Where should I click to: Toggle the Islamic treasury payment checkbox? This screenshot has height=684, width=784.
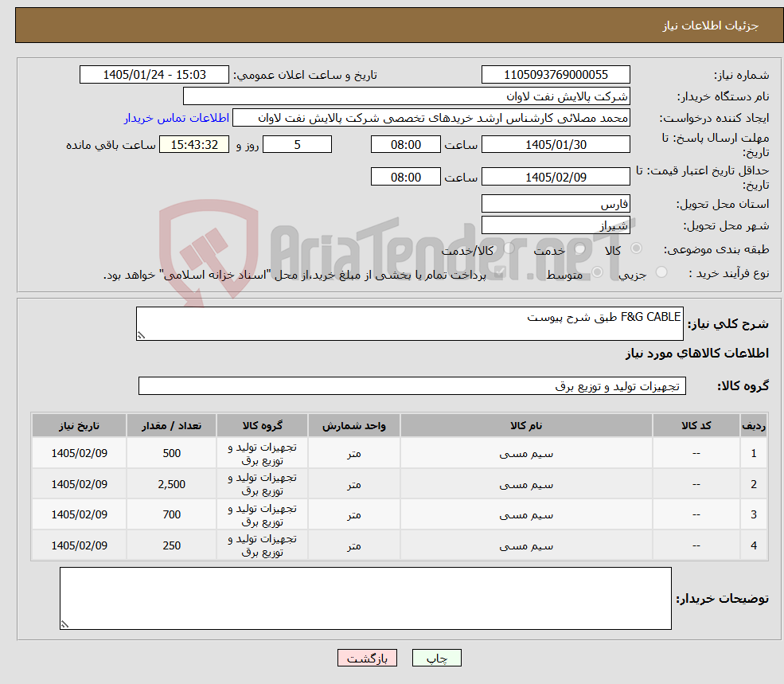(499, 273)
